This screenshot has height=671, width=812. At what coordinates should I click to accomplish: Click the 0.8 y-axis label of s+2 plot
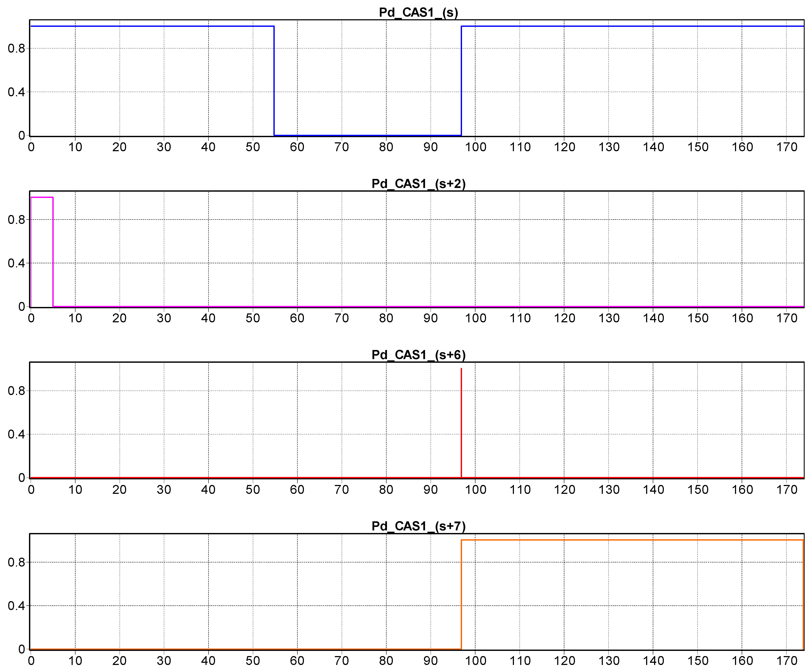16,220
